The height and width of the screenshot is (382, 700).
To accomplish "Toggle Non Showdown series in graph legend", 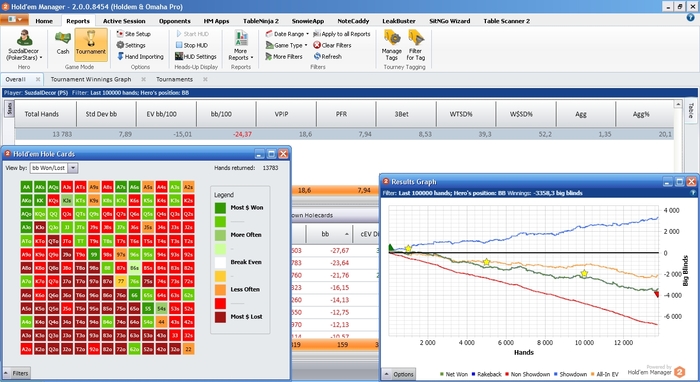I will (528, 374).
